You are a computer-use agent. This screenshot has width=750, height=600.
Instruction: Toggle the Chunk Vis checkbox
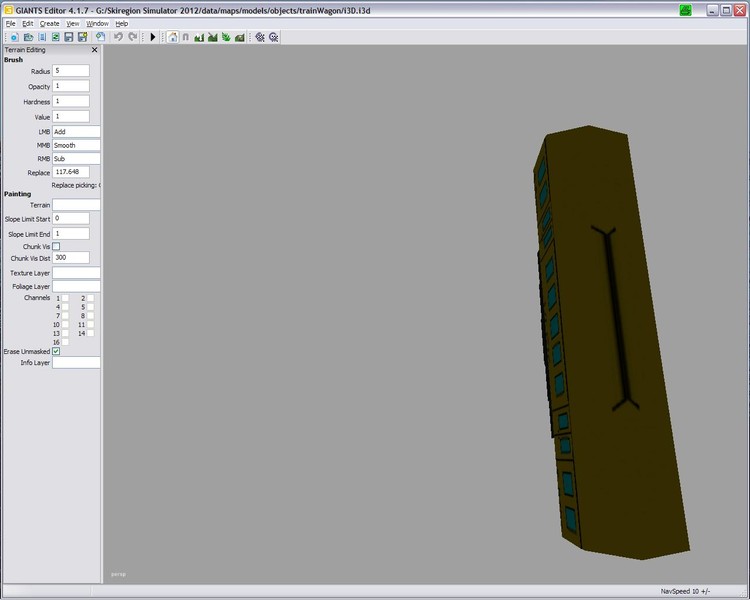click(56, 246)
